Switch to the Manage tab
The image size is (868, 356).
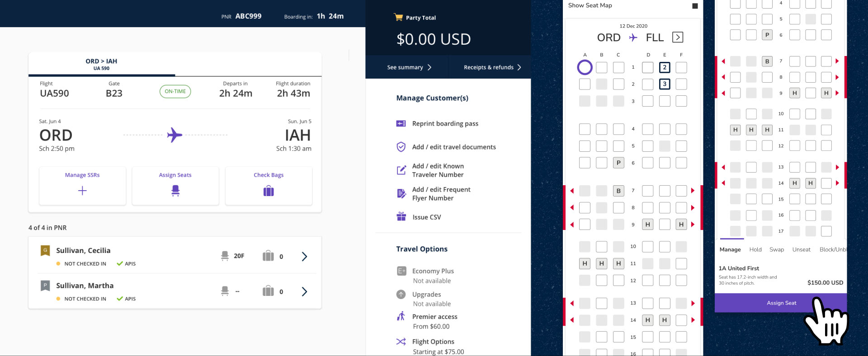tap(730, 249)
